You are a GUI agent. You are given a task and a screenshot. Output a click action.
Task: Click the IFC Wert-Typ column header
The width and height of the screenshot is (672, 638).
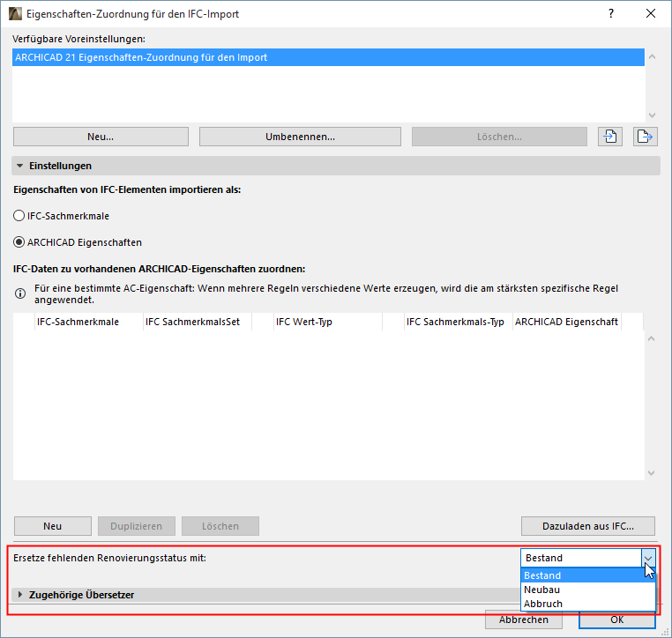point(328,322)
